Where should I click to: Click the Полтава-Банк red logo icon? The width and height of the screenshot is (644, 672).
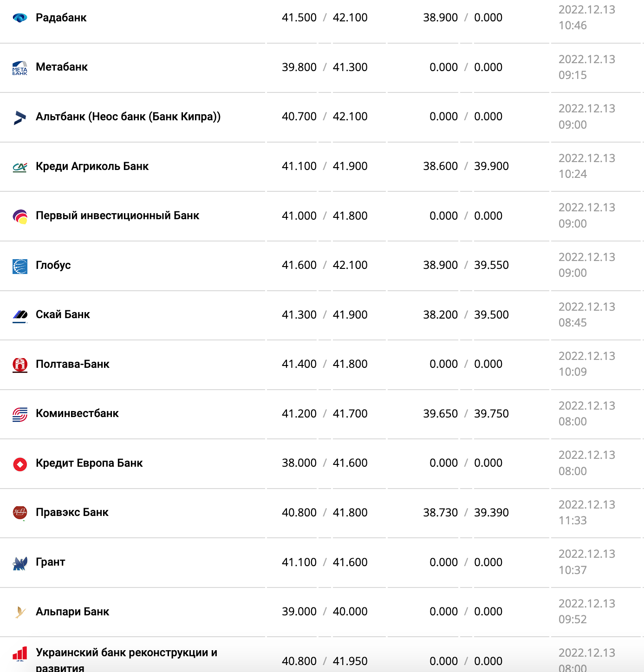pos(20,365)
